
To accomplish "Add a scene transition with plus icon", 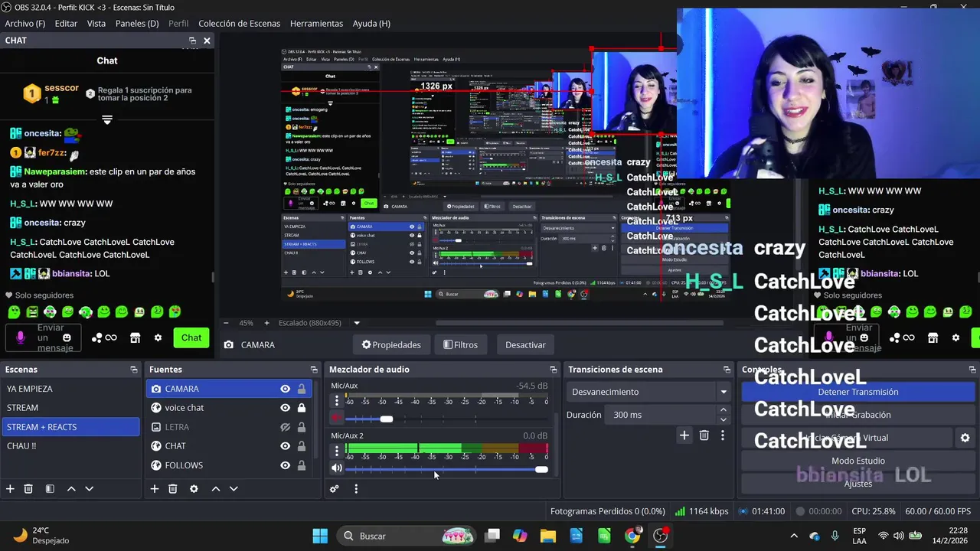I will click(684, 435).
